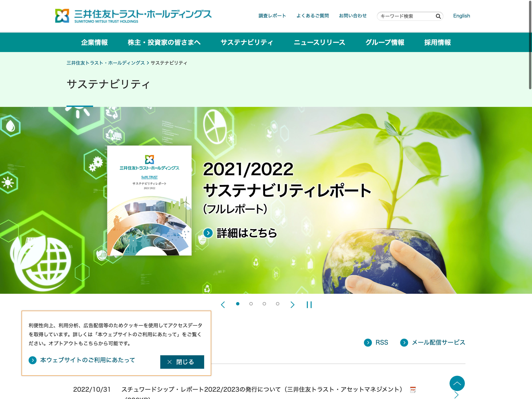The height and width of the screenshot is (399, 532).
Task: Select the fourth carousel dot
Action: [x=277, y=304]
